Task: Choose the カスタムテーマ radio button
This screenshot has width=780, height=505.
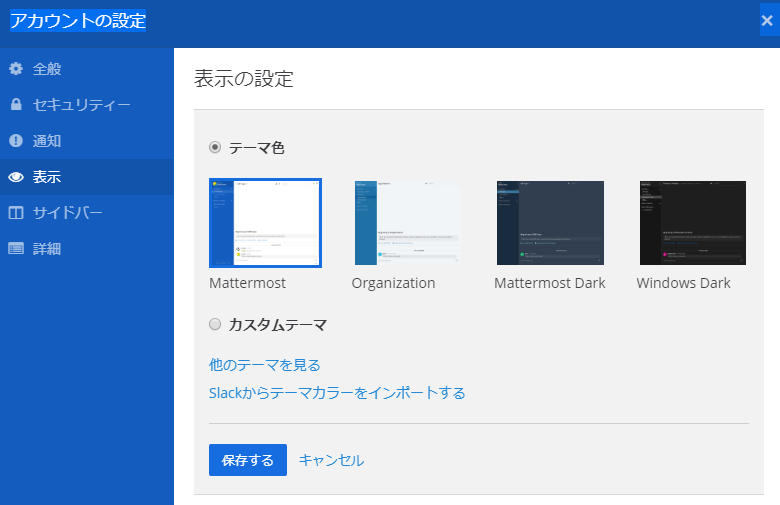Action: pos(215,324)
